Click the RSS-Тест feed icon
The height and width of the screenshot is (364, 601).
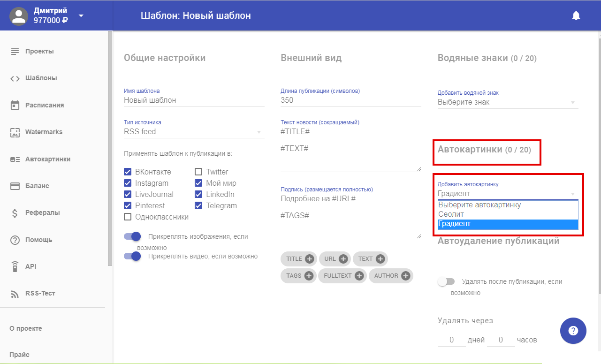tap(15, 294)
